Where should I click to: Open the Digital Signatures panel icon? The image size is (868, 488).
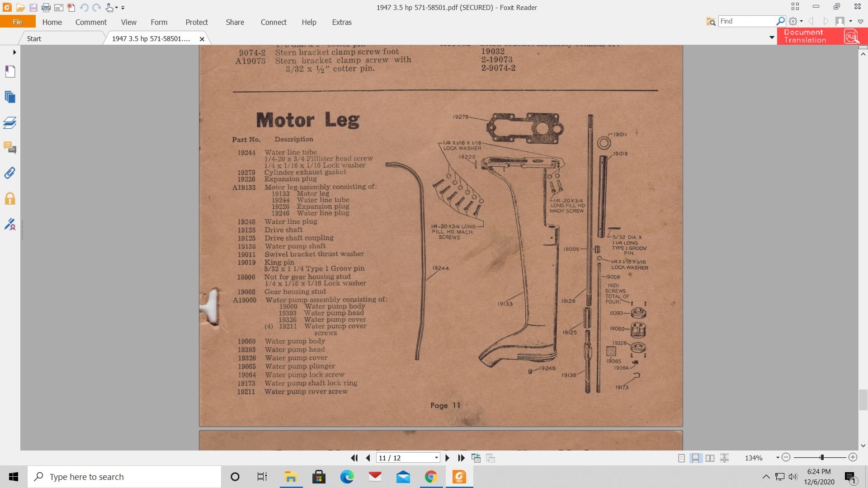coord(10,224)
